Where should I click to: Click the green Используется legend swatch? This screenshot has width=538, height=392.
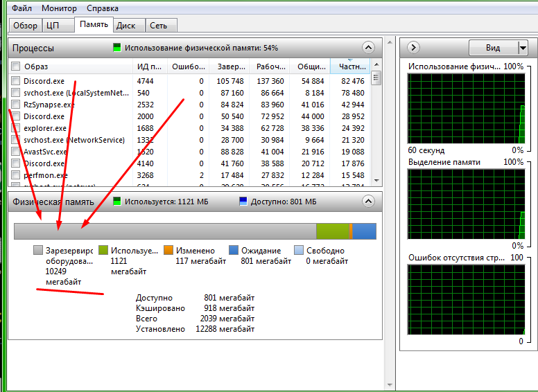coord(103,250)
